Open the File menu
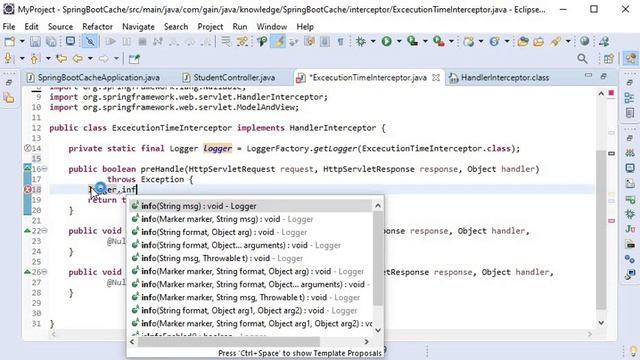 coord(9,27)
